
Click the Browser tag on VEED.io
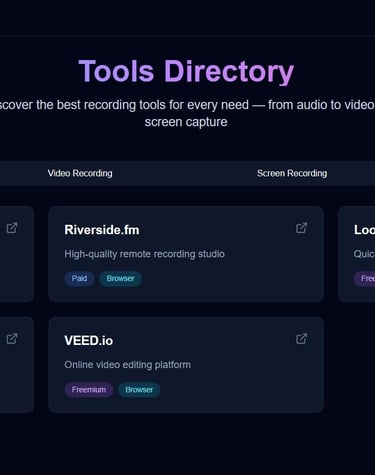click(139, 390)
